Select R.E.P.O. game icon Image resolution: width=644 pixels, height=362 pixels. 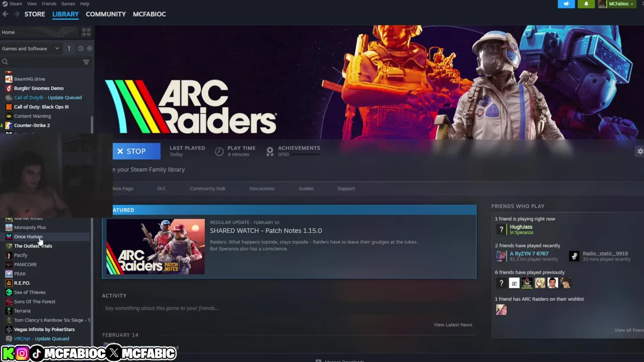(x=9, y=283)
